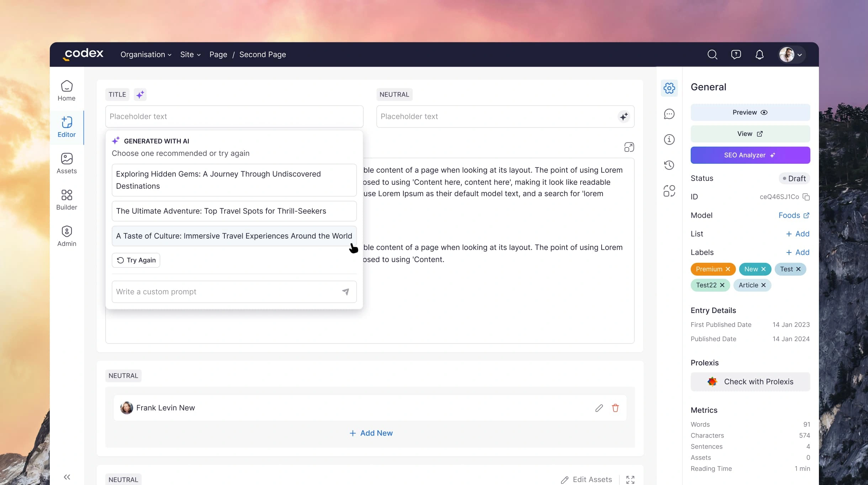This screenshot has height=485, width=868.
Task: Copy the entry ID to clipboard
Action: click(806, 197)
